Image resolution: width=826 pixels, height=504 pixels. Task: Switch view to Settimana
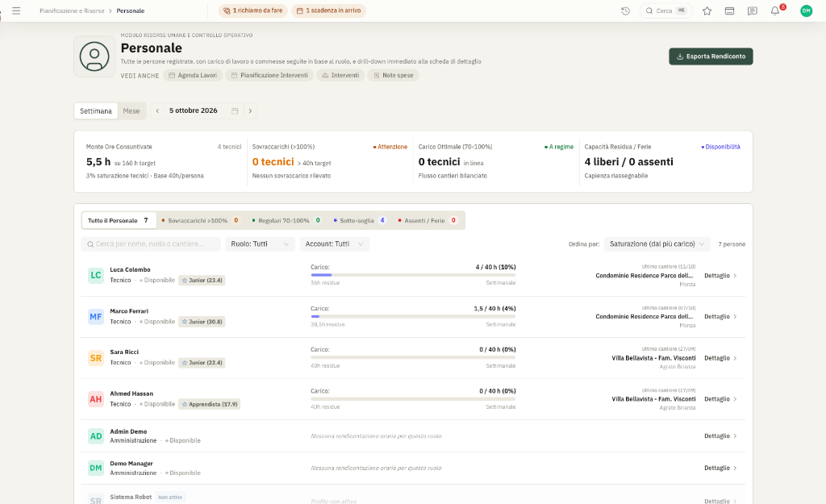point(96,110)
